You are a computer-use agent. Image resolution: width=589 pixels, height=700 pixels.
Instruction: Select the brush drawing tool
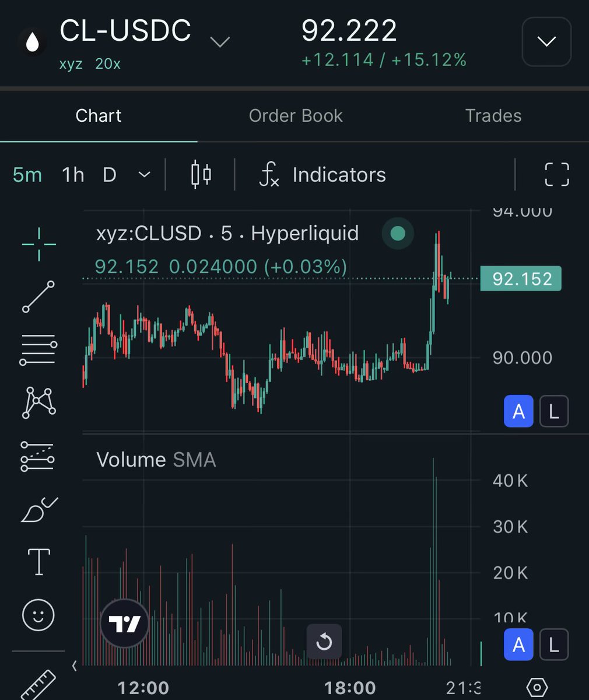(x=38, y=509)
